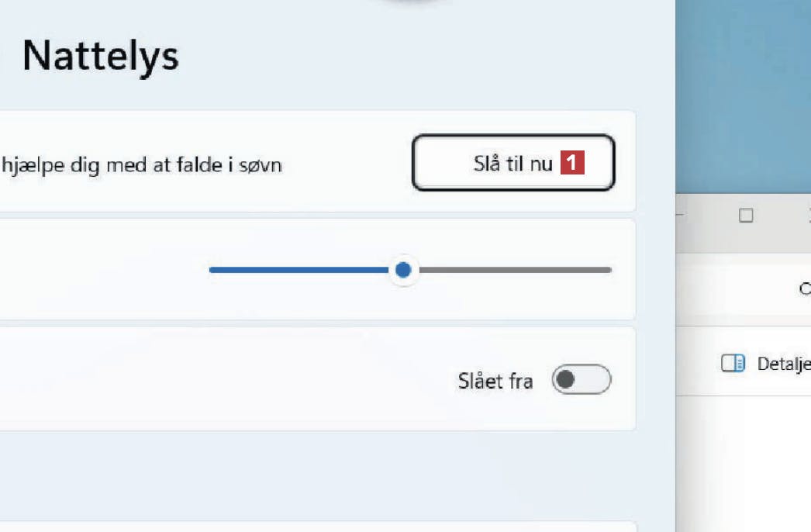Screen dimensions: 811x532
Task: Maximize the background window via square icon
Action: coord(746,216)
